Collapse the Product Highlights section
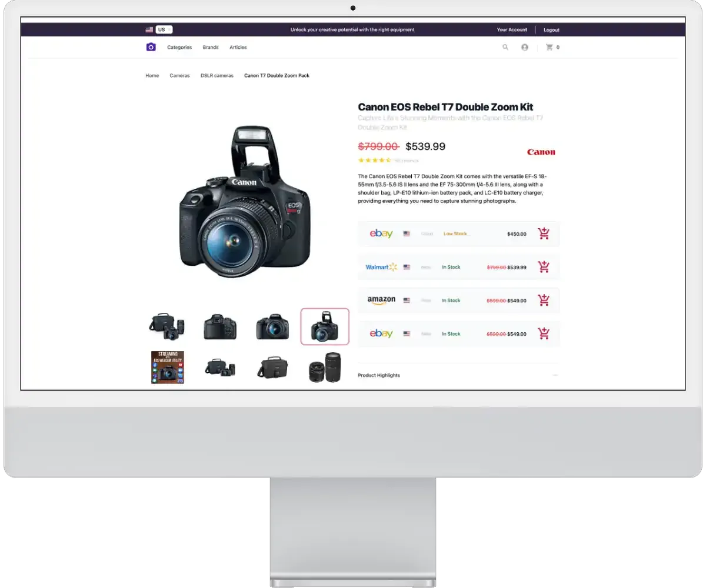The width and height of the screenshot is (706, 588). 555,375
